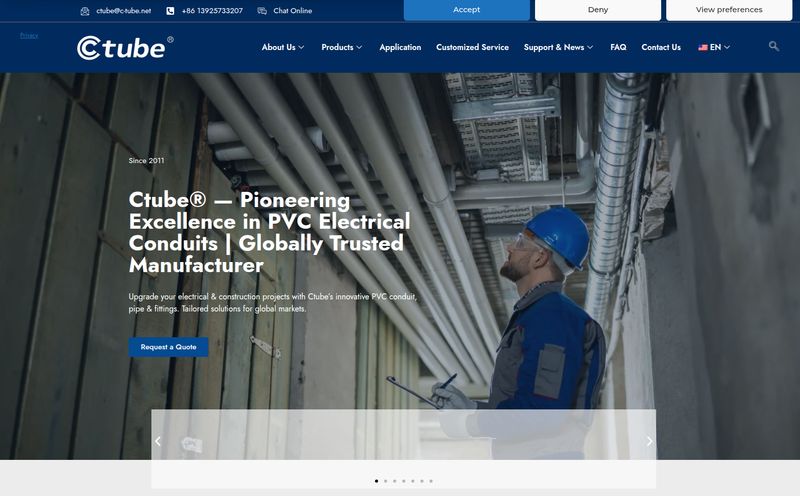
Task: Select the fifth carousel dot
Action: click(413, 481)
